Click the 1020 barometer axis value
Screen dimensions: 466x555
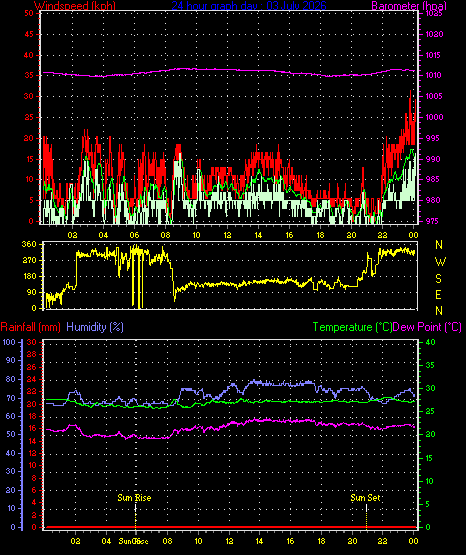coord(434,34)
